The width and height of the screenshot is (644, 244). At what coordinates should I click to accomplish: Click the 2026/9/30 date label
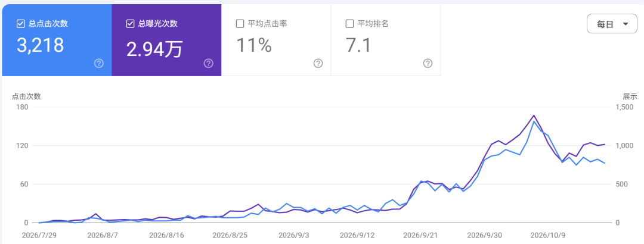tap(484, 236)
